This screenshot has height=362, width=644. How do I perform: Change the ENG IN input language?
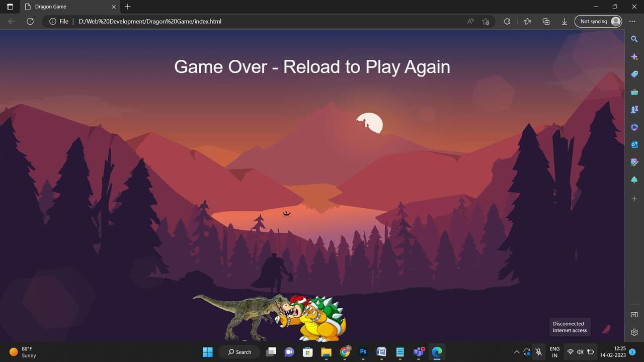(x=554, y=352)
